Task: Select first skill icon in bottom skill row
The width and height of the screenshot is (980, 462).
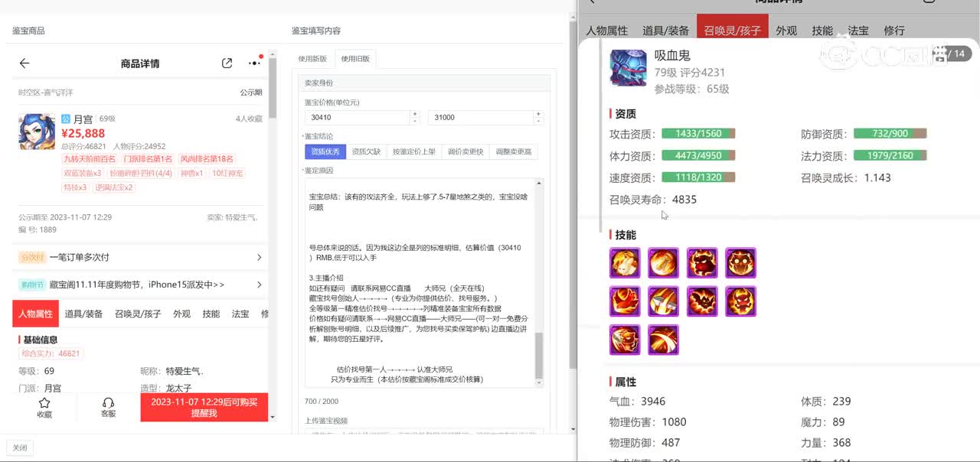Action: pos(625,340)
